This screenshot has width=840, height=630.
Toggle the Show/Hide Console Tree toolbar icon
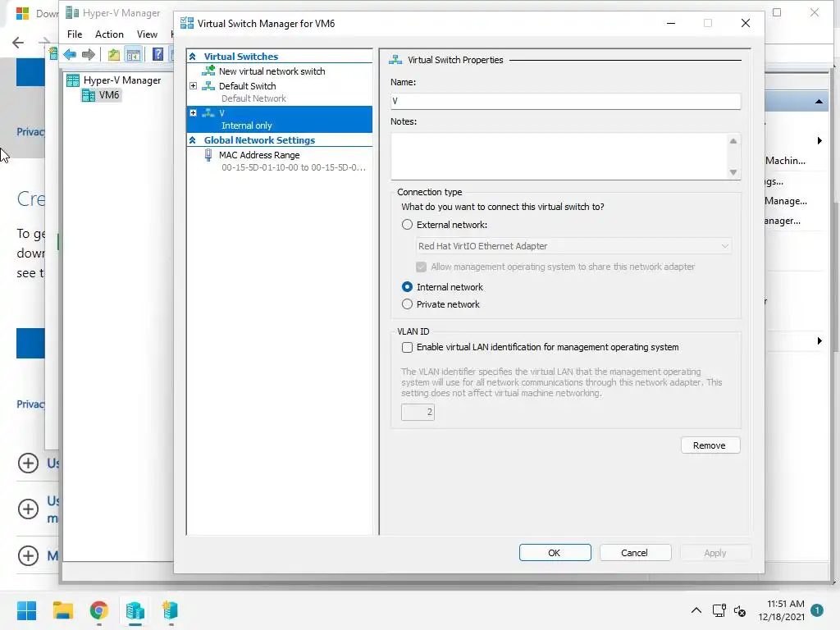pyautogui.click(x=134, y=54)
